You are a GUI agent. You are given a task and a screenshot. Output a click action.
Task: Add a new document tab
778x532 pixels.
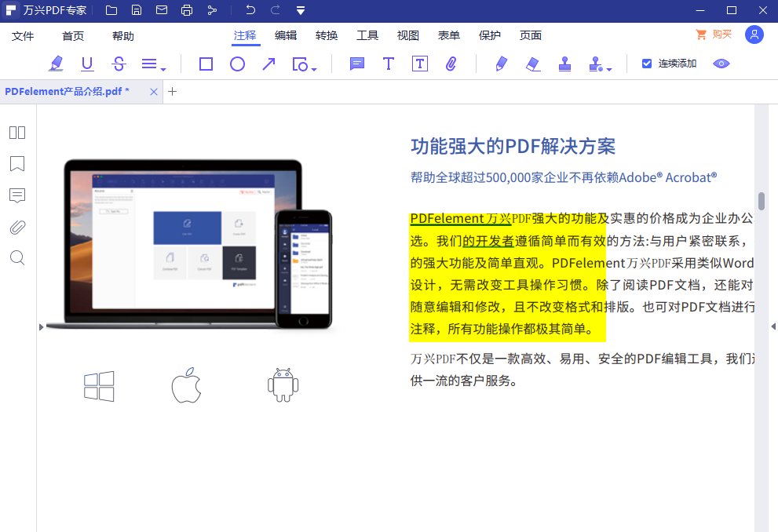click(172, 92)
